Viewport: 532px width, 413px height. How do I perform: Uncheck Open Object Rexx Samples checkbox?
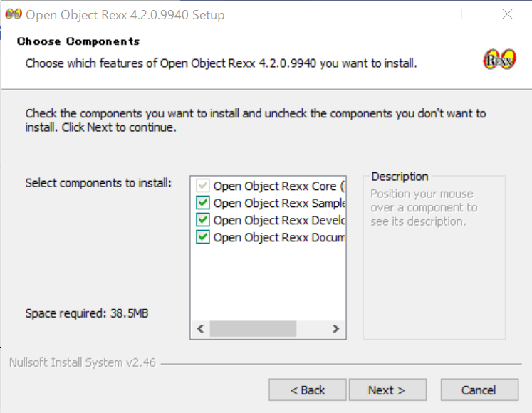pos(203,203)
